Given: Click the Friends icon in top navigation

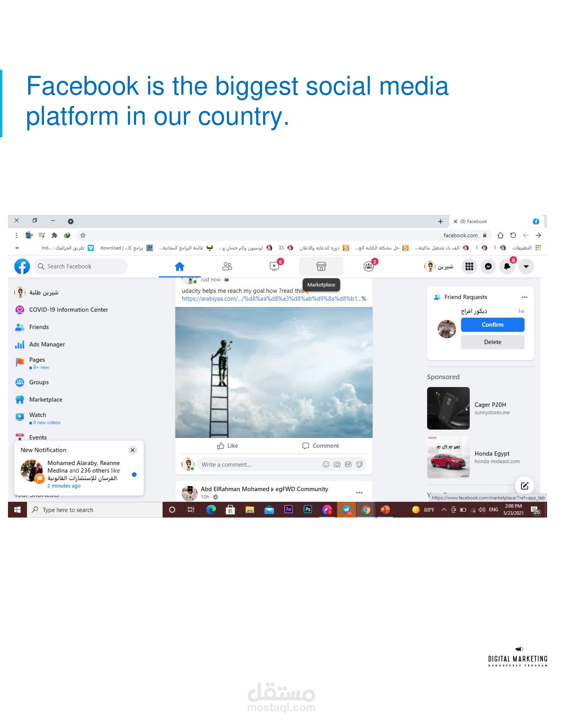Looking at the screenshot, I should point(227,266).
